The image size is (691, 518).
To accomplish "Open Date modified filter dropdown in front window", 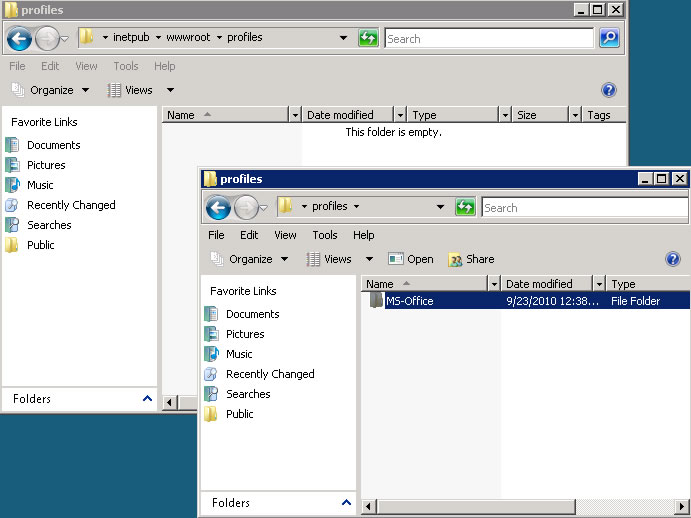I will [599, 284].
